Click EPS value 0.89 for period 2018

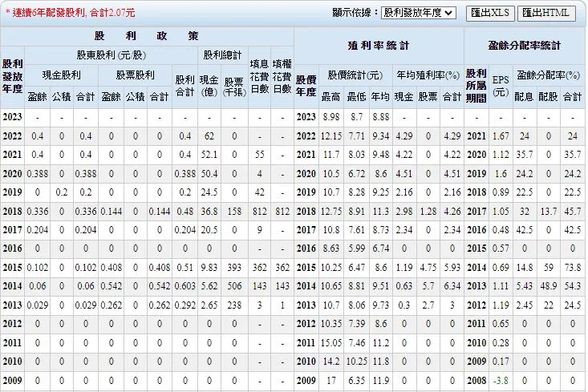point(501,192)
